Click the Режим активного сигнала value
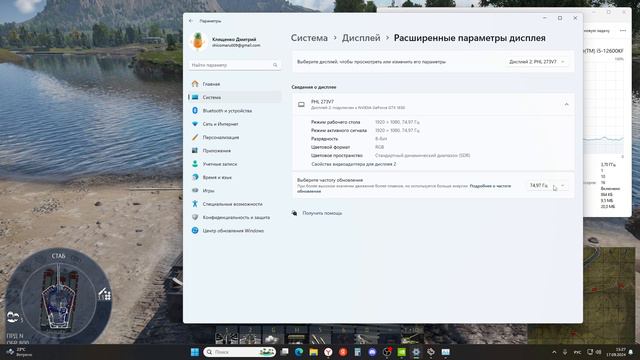 pos(397,131)
